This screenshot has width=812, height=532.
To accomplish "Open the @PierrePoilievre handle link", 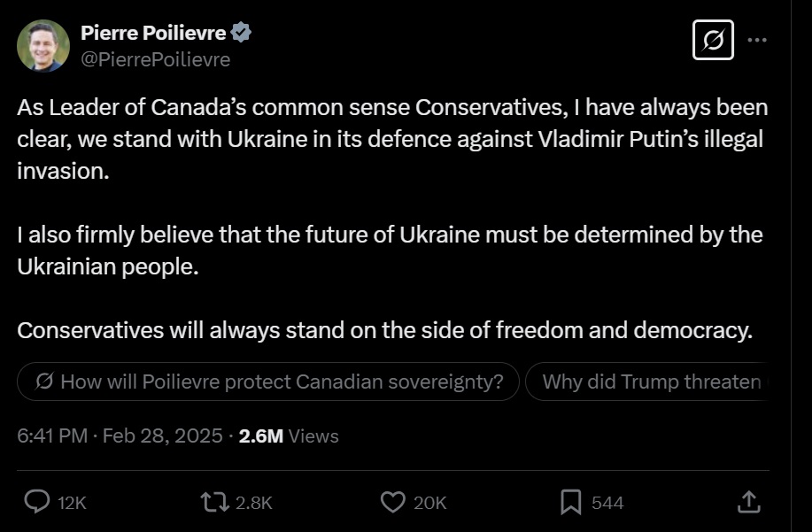I will point(155,59).
